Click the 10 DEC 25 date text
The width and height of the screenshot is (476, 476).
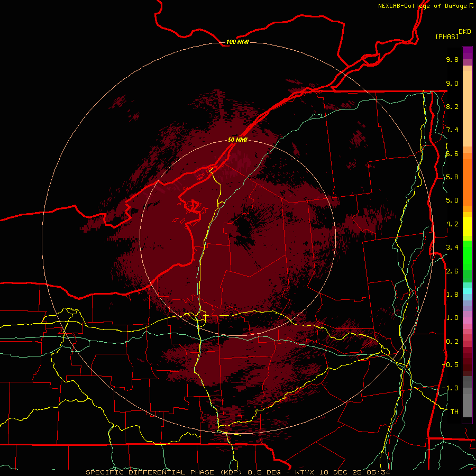[340, 472]
